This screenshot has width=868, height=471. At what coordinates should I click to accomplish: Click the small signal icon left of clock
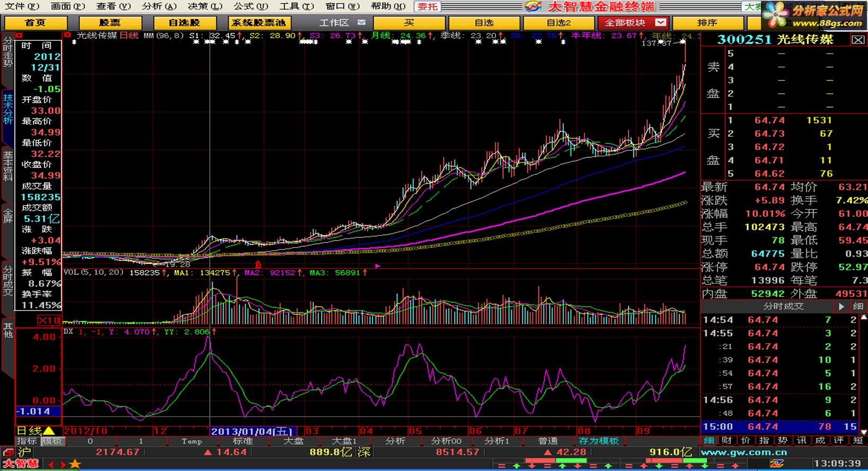coord(777,464)
